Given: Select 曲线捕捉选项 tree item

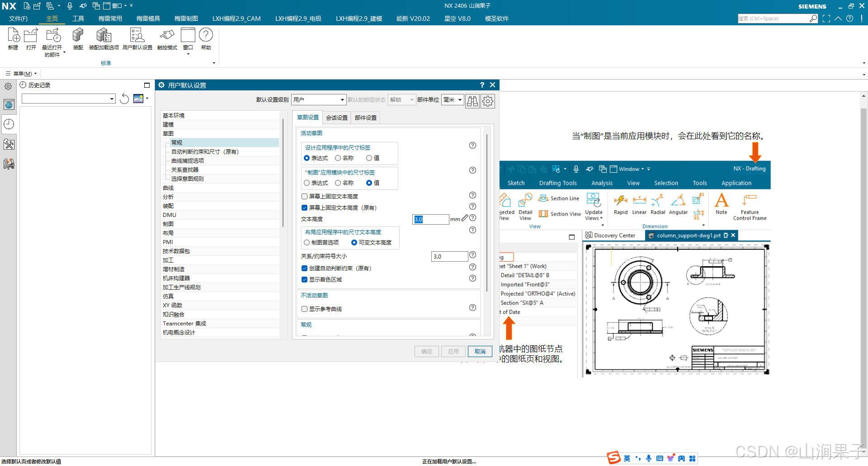Looking at the screenshot, I should click(x=188, y=161).
